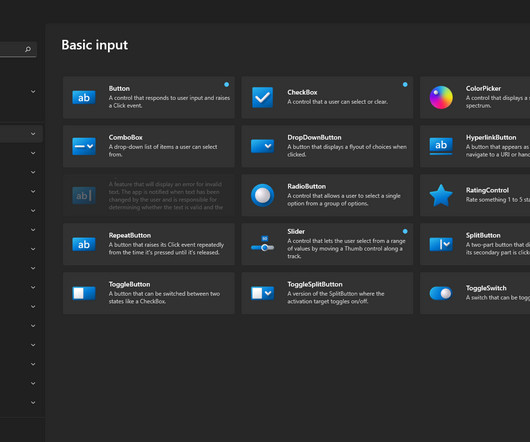
Task: Click the HyperlinkButton underlined ab icon
Action: (441, 146)
